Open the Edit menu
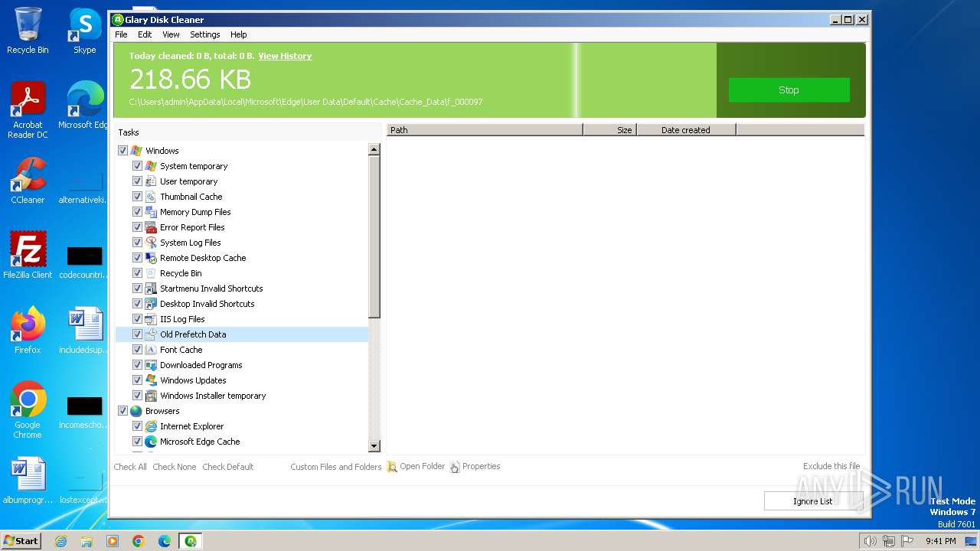 click(145, 34)
